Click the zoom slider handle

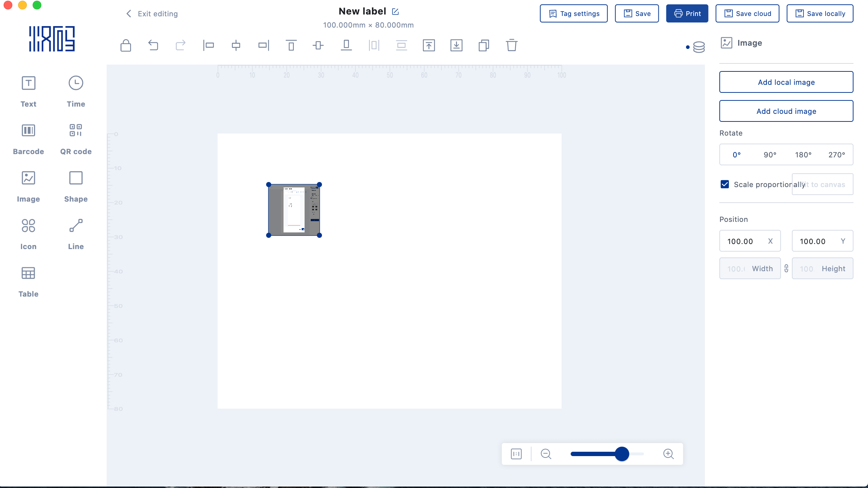tap(622, 454)
